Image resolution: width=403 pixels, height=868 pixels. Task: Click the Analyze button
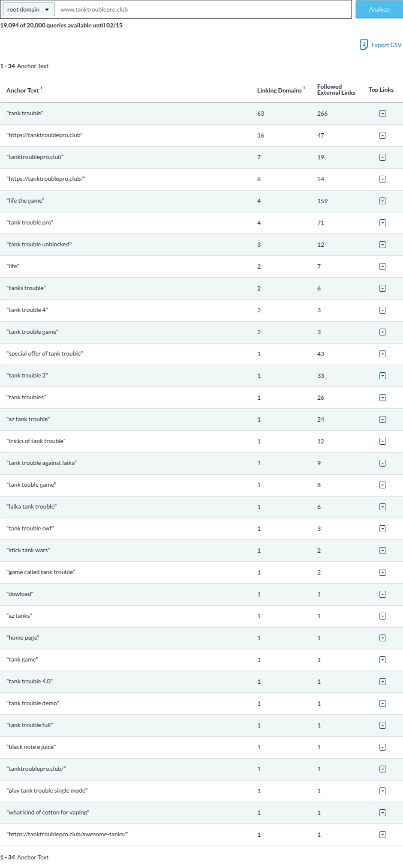click(379, 9)
